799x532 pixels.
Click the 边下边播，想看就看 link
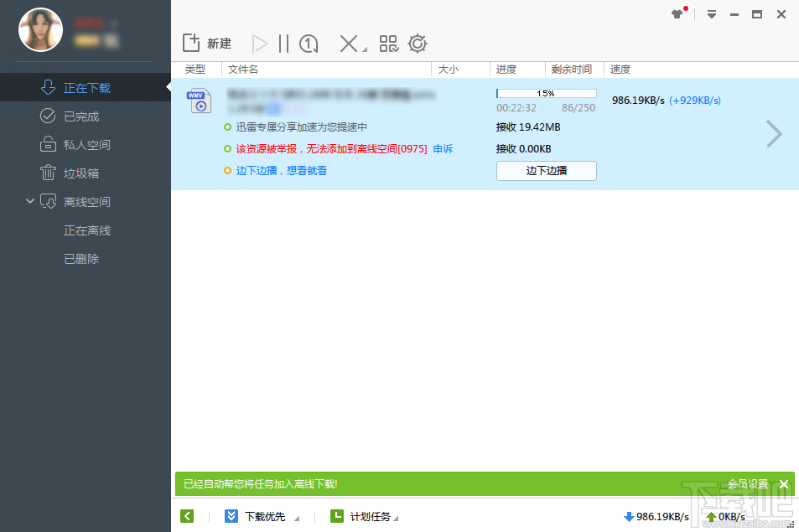[x=281, y=171]
